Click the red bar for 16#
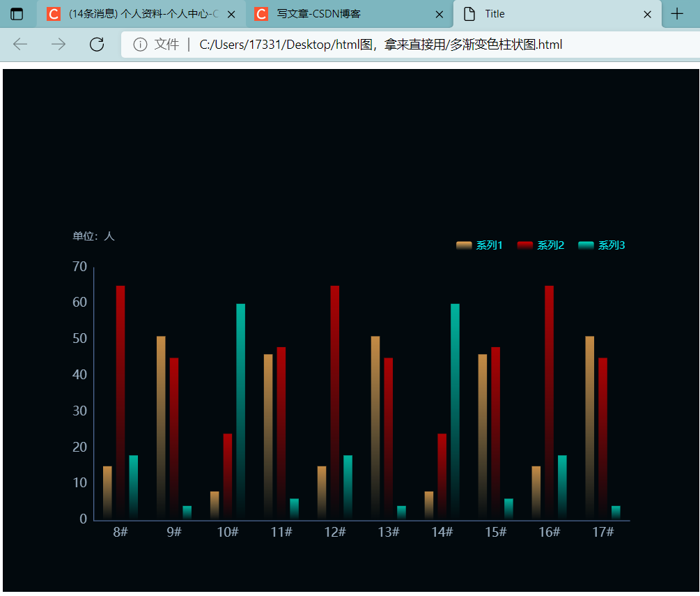This screenshot has height=596, width=700. coord(549,403)
